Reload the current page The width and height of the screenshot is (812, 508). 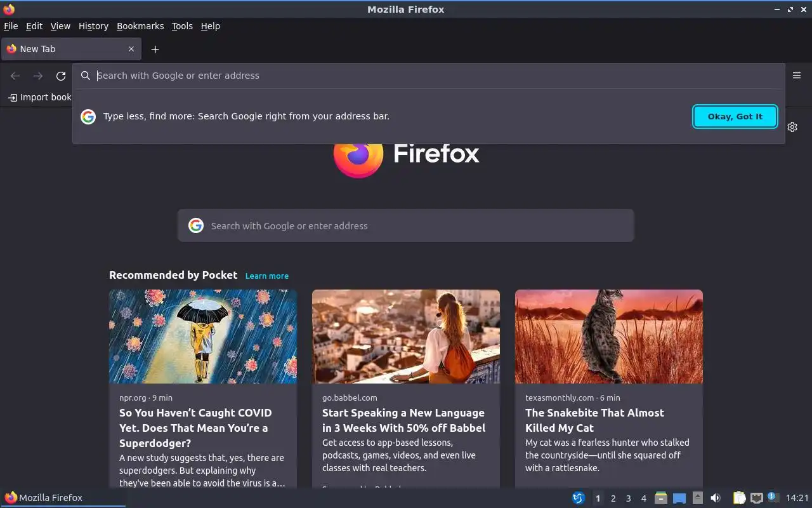click(x=61, y=76)
